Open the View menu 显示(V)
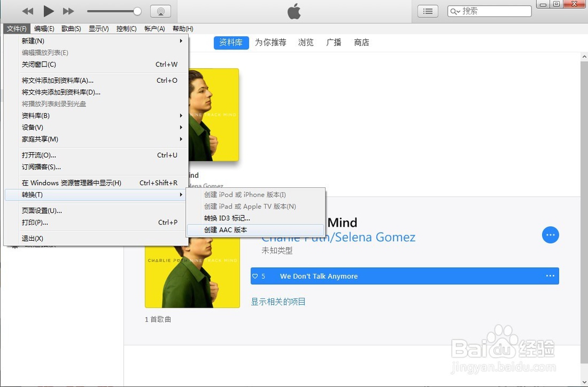The width and height of the screenshot is (588, 387). pyautogui.click(x=99, y=28)
